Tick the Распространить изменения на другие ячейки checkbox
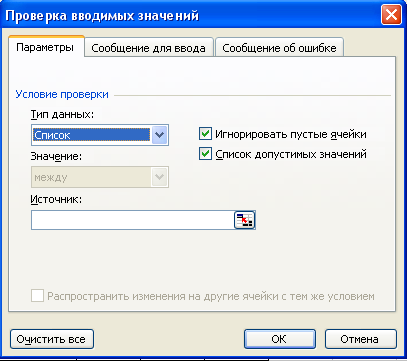Viewport: 407px width, 361px height. [37, 296]
